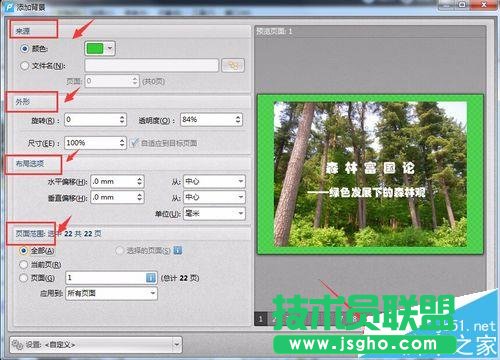The height and width of the screenshot is (360, 500).
Task: Click the settings gear icon beside 设置
Action: click(x=18, y=344)
